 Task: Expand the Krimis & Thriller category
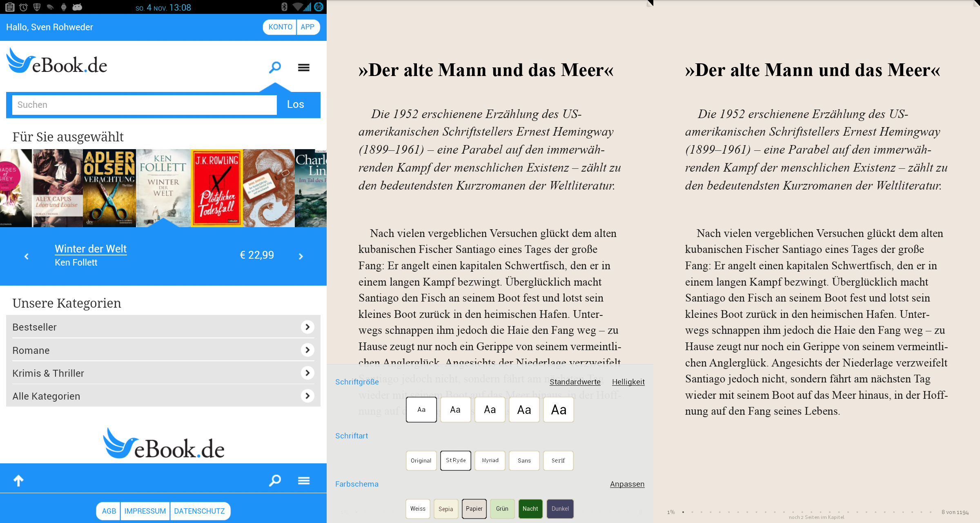coord(163,373)
